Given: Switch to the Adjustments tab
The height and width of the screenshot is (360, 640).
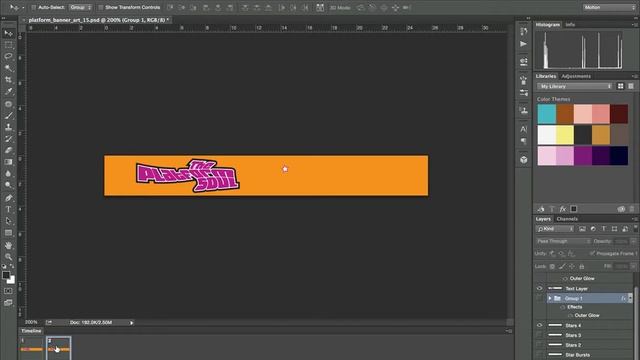Looking at the screenshot, I should click(x=576, y=76).
